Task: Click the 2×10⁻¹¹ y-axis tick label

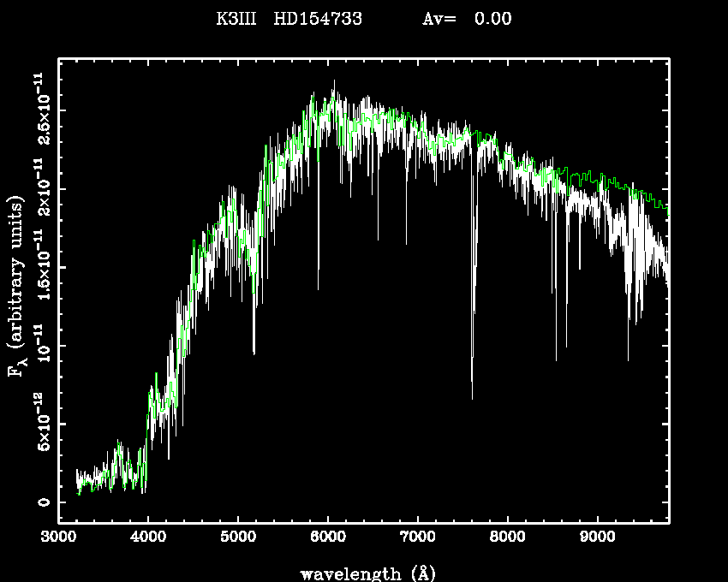Action: click(41, 187)
